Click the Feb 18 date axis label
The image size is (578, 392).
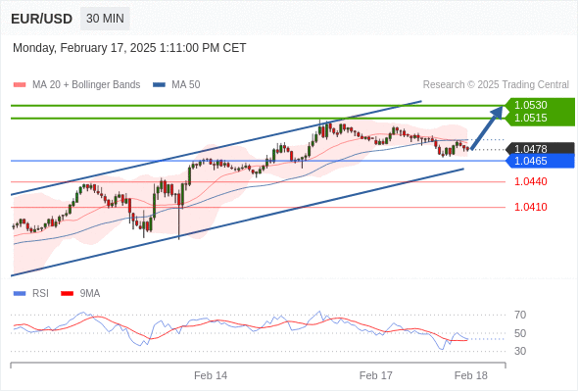pos(471,375)
